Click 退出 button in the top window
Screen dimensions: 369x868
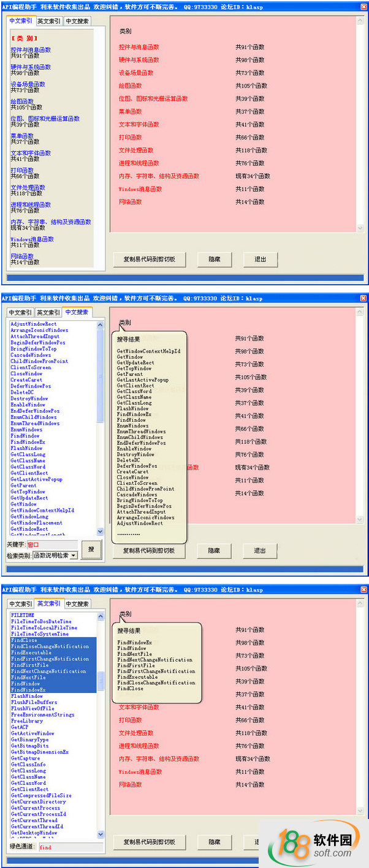click(261, 259)
